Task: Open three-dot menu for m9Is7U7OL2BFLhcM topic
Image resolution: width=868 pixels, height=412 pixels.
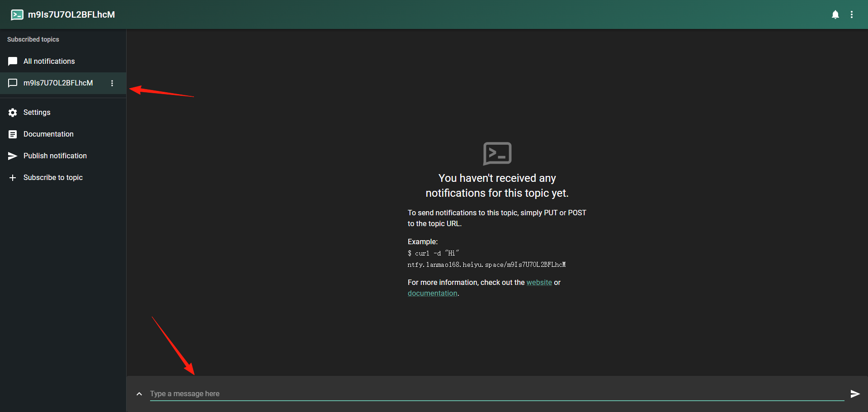Action: [112, 83]
